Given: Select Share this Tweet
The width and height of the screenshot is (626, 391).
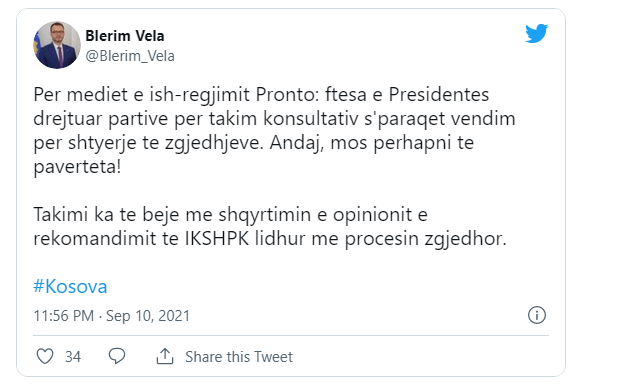Looking at the screenshot, I should [239, 357].
